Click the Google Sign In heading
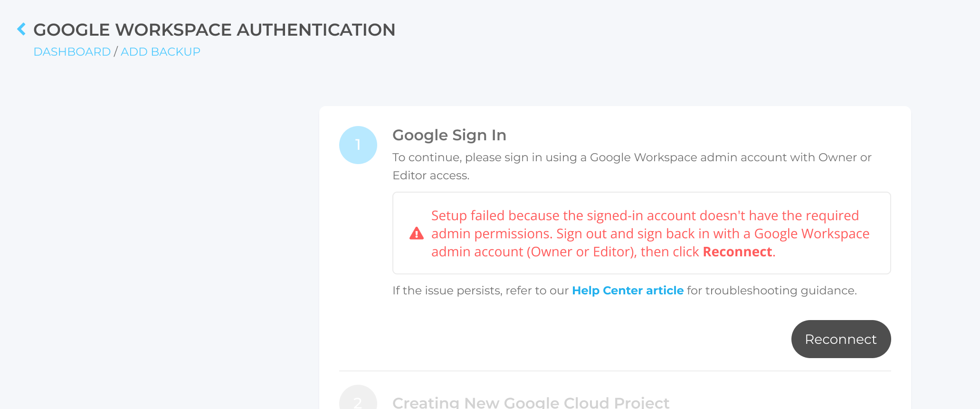The image size is (980, 409). tap(449, 135)
